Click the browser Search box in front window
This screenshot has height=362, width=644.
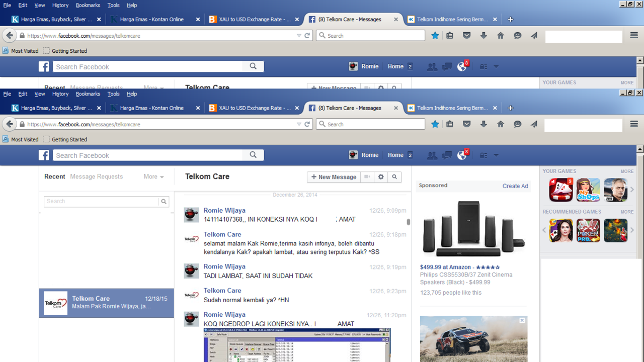tap(371, 124)
